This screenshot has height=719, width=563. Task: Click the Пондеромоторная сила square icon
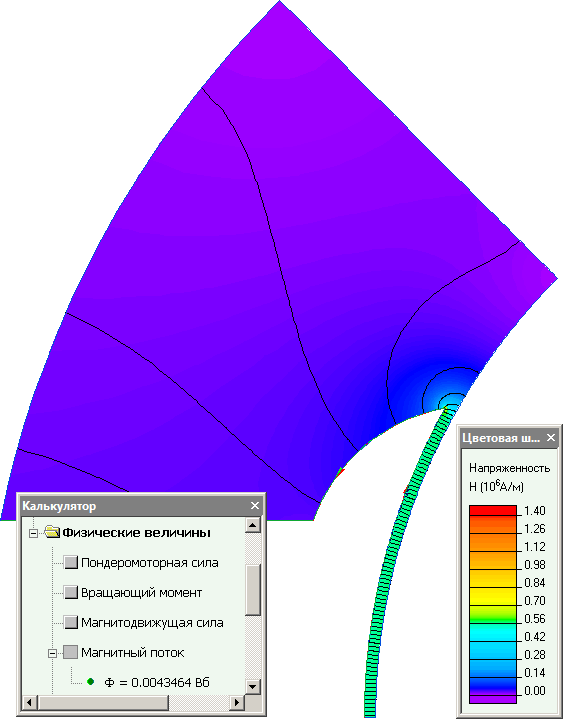pos(71,562)
